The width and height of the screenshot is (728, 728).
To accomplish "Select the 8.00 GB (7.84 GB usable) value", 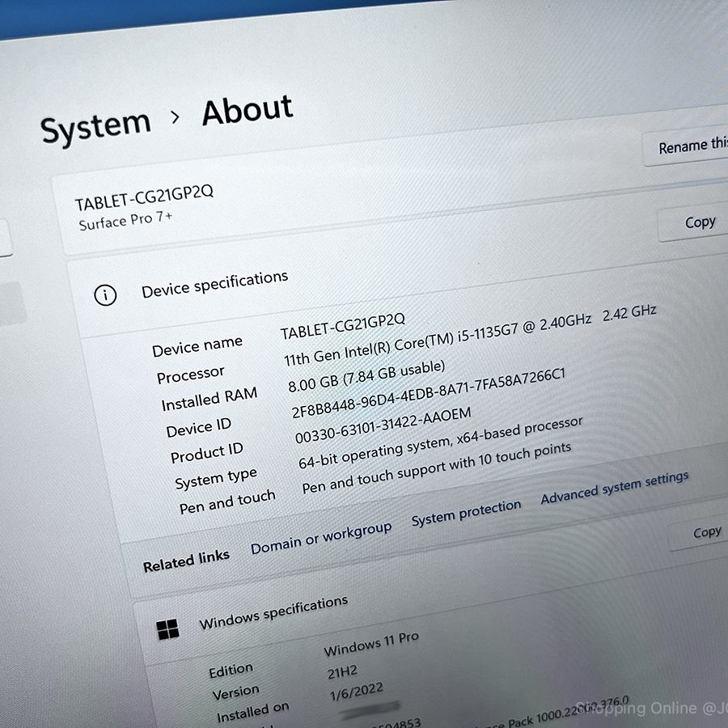I will click(x=366, y=376).
